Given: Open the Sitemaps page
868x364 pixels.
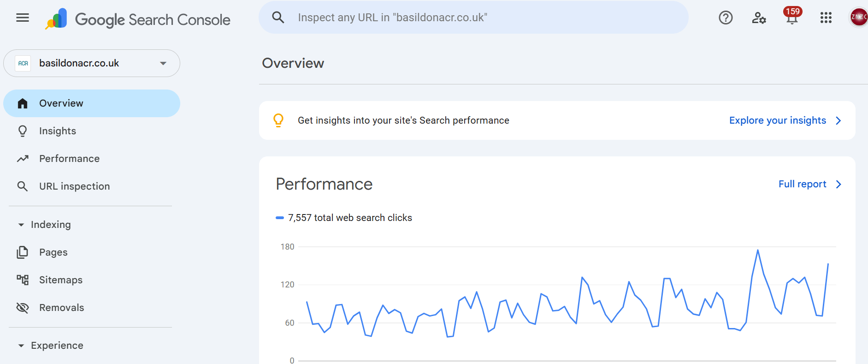Looking at the screenshot, I should (x=60, y=280).
